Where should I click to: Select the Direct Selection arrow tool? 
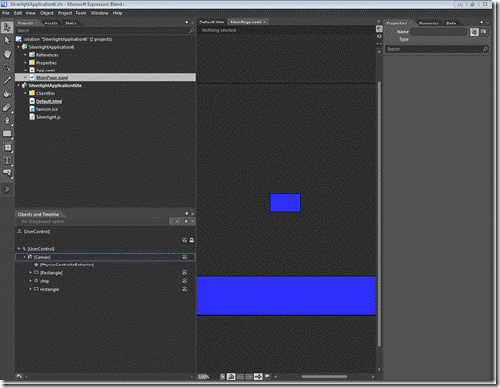click(x=7, y=40)
